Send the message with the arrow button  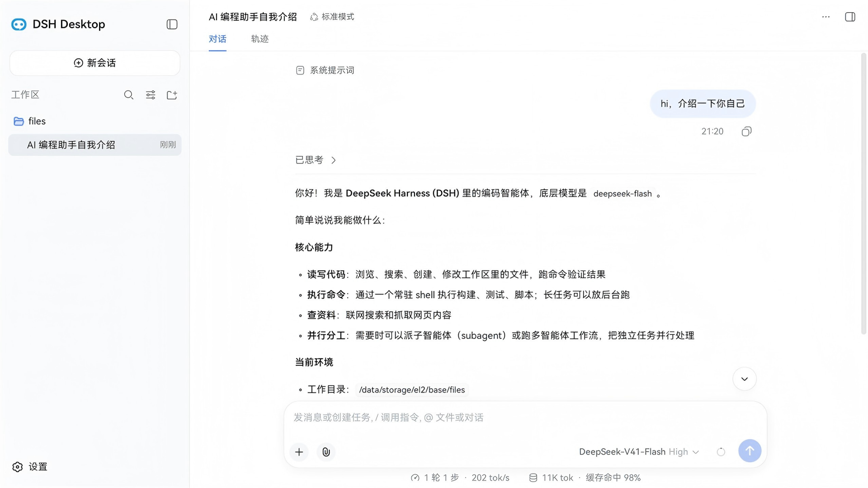click(x=750, y=451)
